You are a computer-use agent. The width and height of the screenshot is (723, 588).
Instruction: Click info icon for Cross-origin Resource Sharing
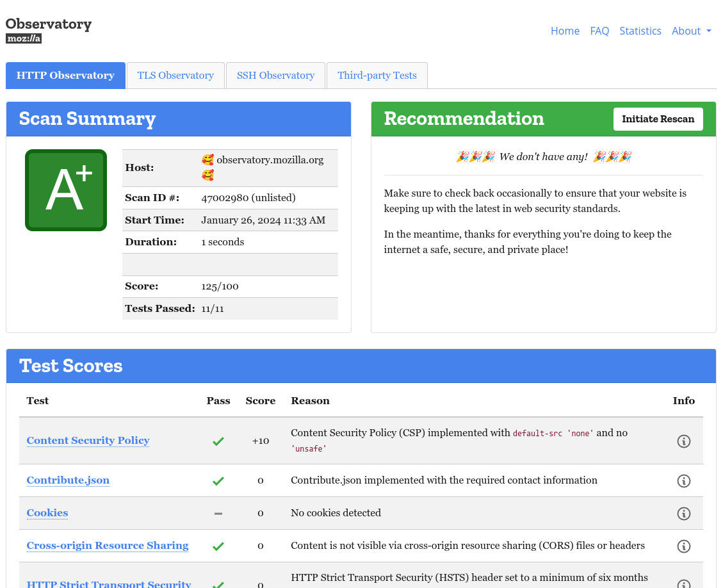point(683,546)
